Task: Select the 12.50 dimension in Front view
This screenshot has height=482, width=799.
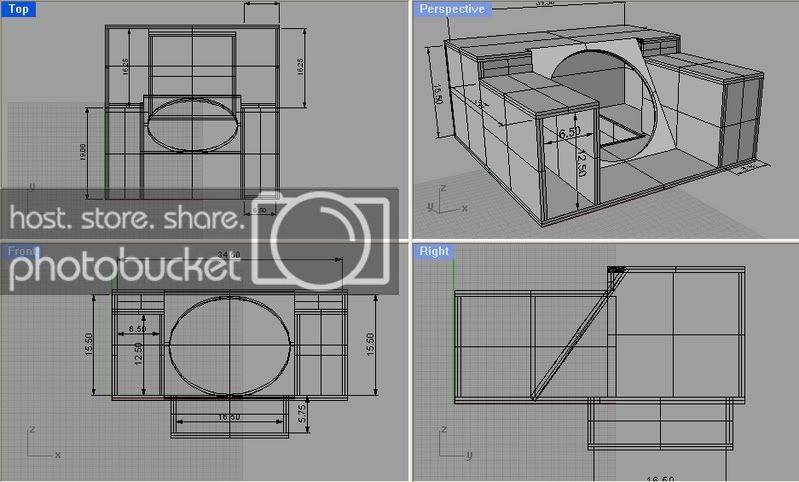Action: (138, 354)
